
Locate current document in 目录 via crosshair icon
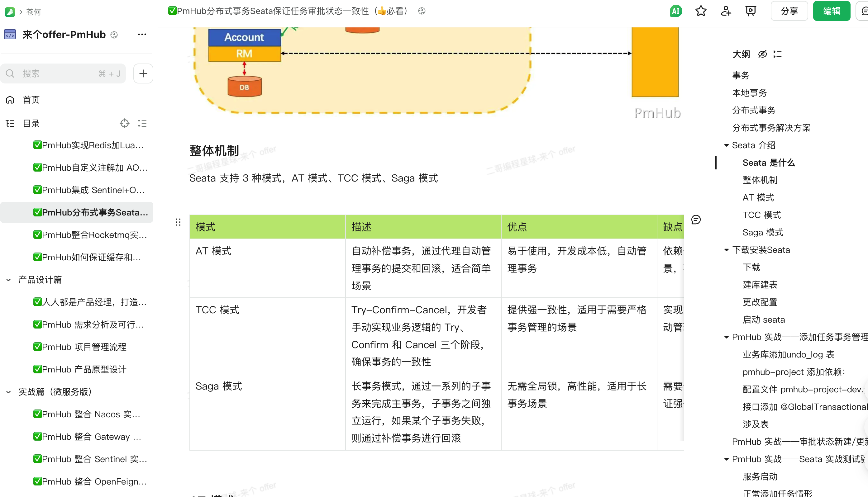point(124,123)
